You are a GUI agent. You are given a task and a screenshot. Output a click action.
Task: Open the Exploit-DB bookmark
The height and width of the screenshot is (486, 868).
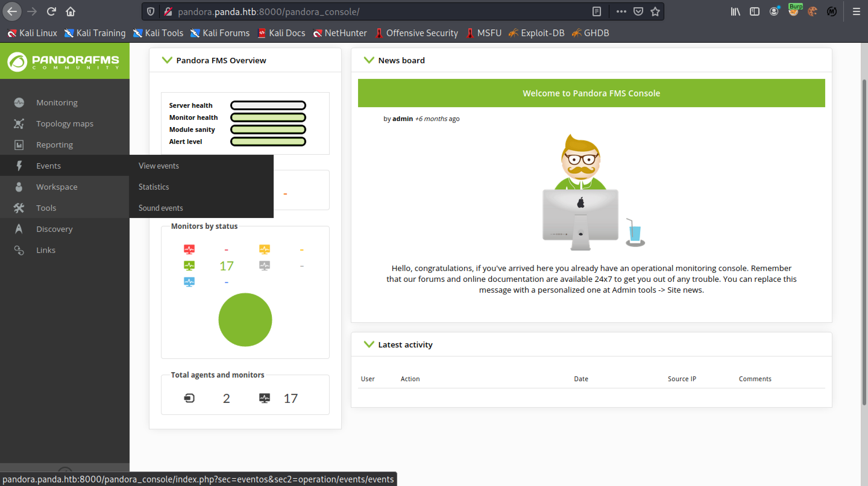click(536, 33)
